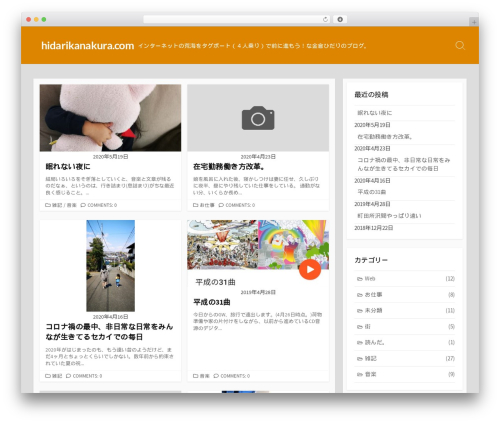Open a new browser tab with plus button

click(474, 22)
